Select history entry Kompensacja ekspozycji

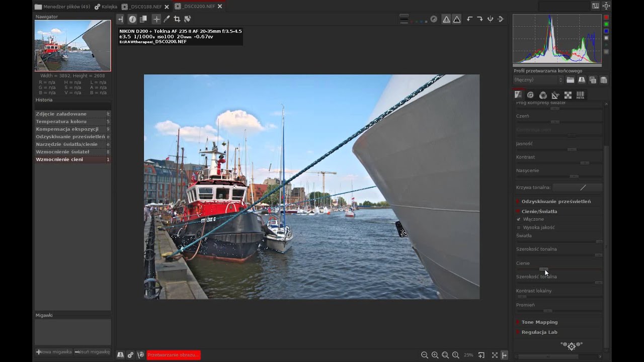[72, 129]
